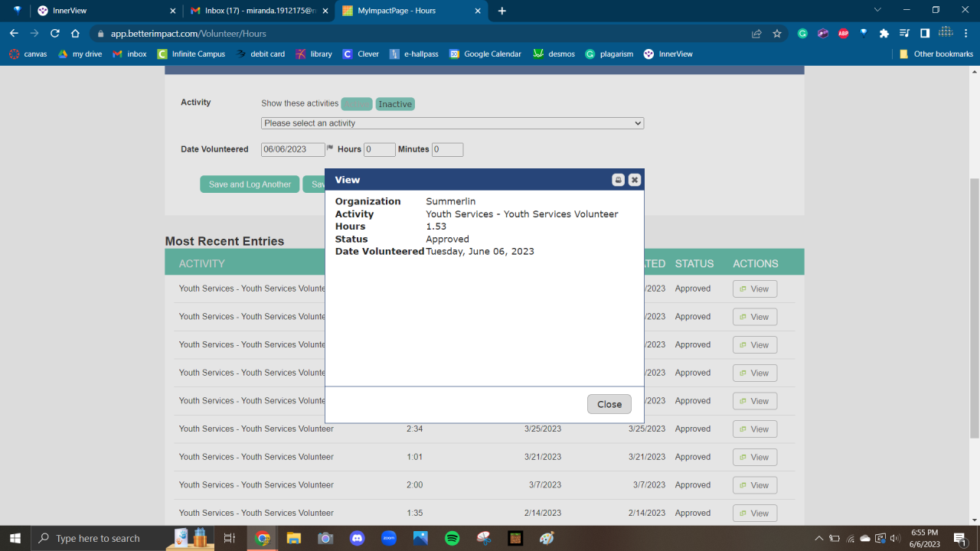Toggle the Chrome side panel
980x551 pixels.
[x=925, y=33]
